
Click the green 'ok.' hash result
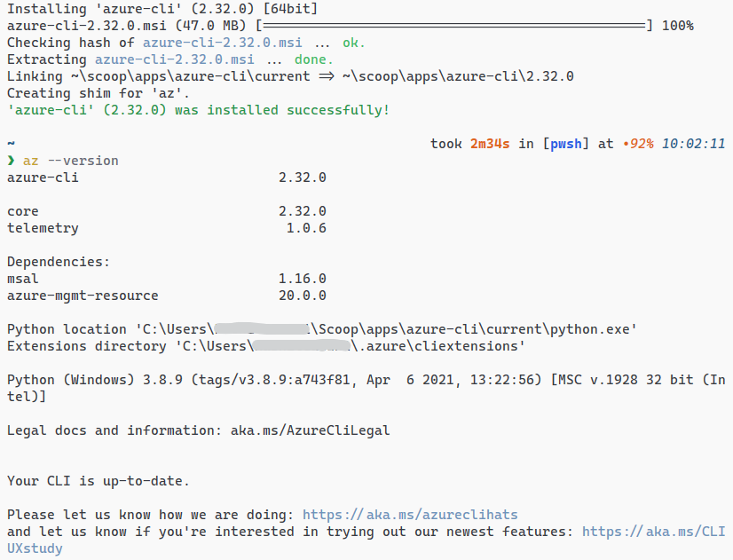tap(353, 43)
